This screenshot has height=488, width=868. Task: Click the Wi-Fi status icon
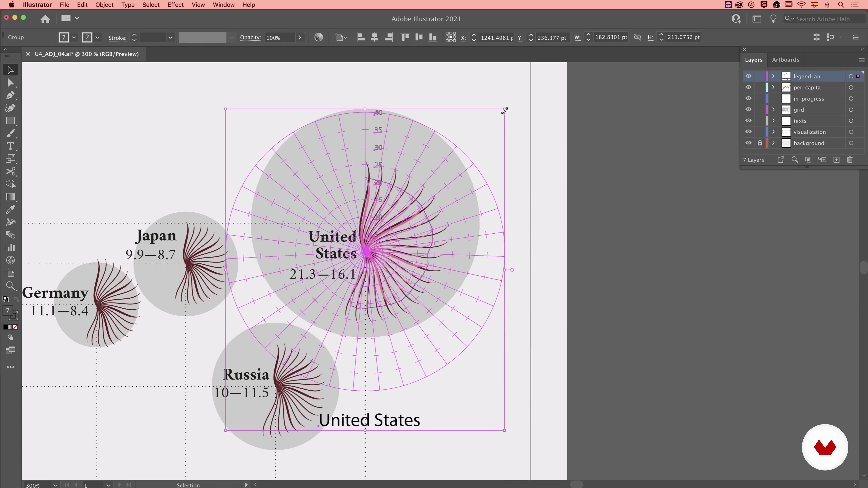tap(802, 5)
